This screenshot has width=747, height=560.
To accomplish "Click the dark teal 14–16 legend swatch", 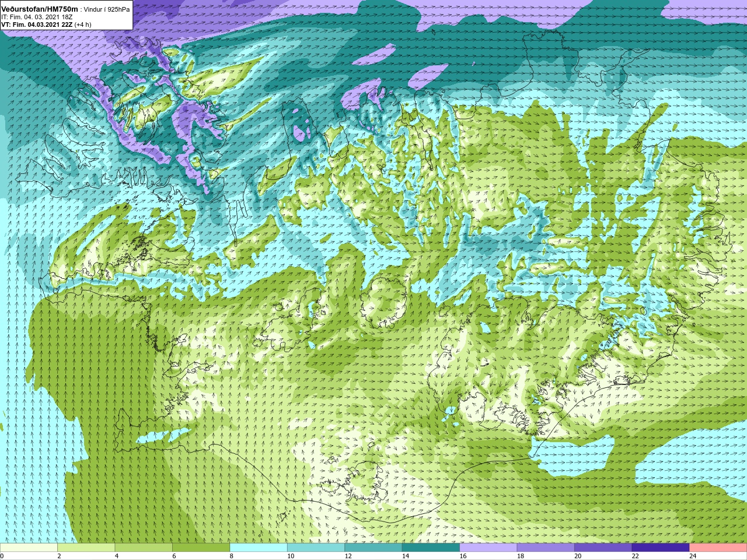I will coord(431,548).
